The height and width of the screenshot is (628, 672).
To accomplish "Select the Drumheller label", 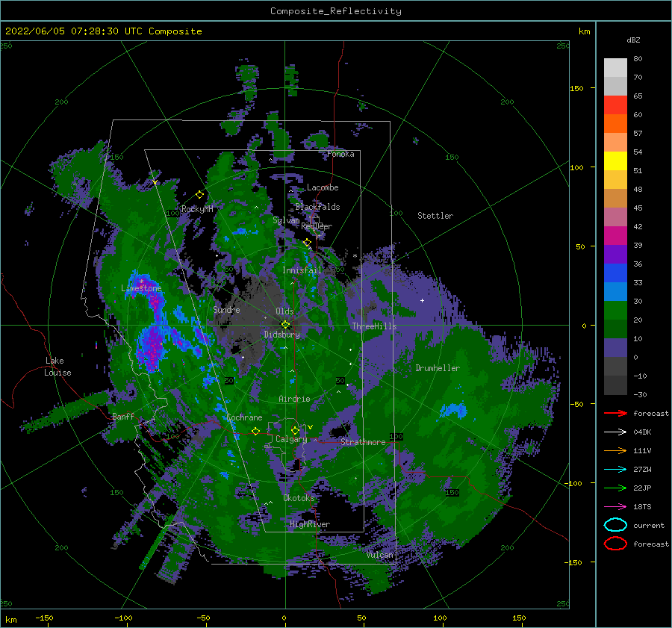I will point(438,368).
